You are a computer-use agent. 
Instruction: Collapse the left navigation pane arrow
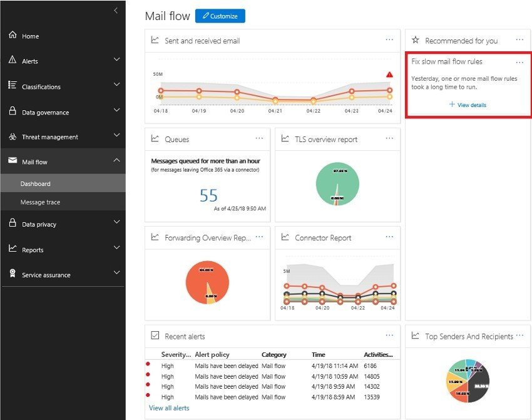point(116,11)
